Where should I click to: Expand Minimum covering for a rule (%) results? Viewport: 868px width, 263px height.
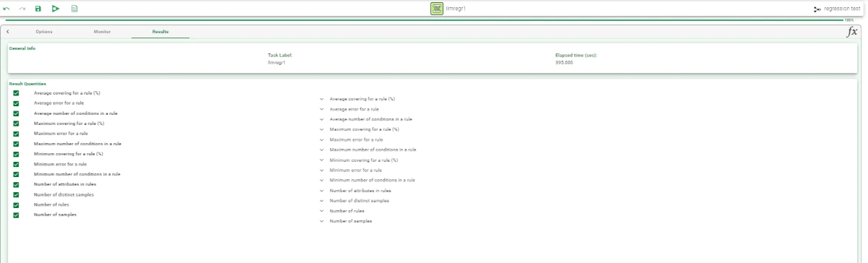322,160
